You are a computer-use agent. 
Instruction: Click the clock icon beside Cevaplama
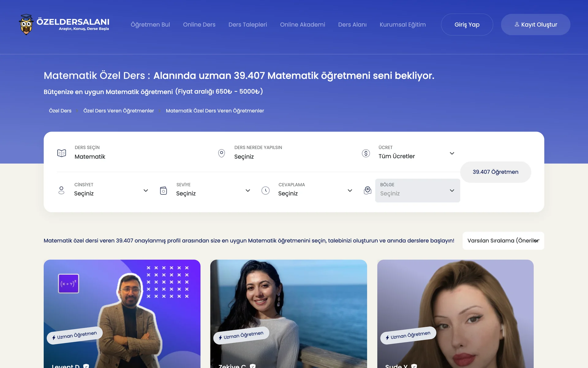tap(266, 190)
